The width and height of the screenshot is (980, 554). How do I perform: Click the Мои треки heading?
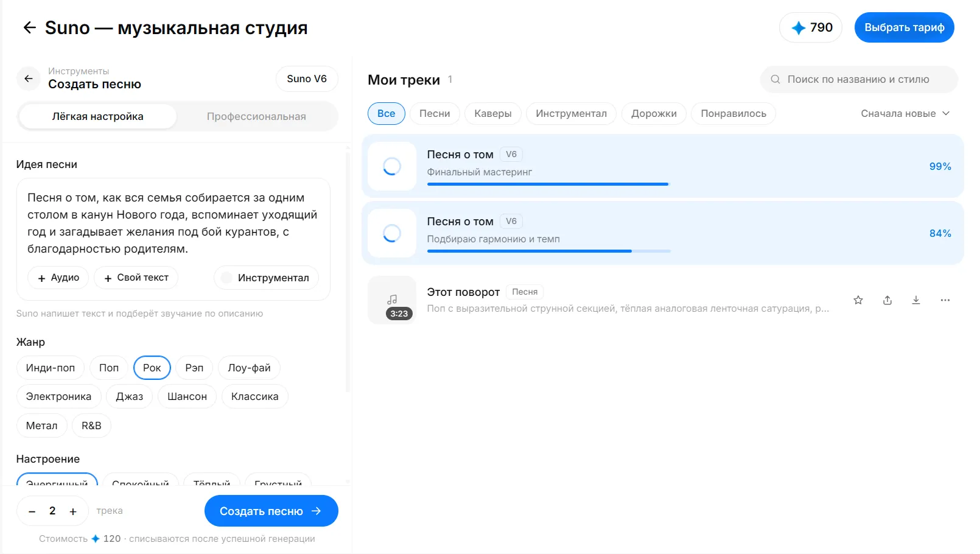[404, 80]
